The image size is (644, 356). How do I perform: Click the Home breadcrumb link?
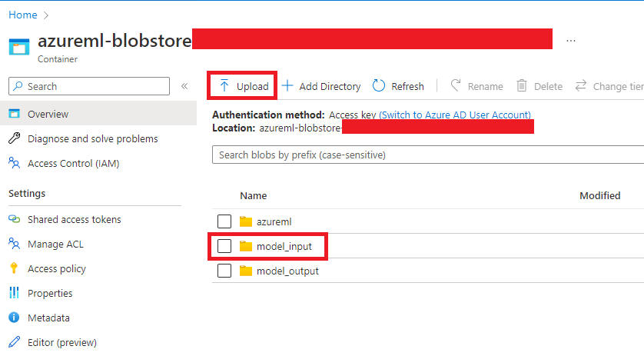tap(23, 15)
